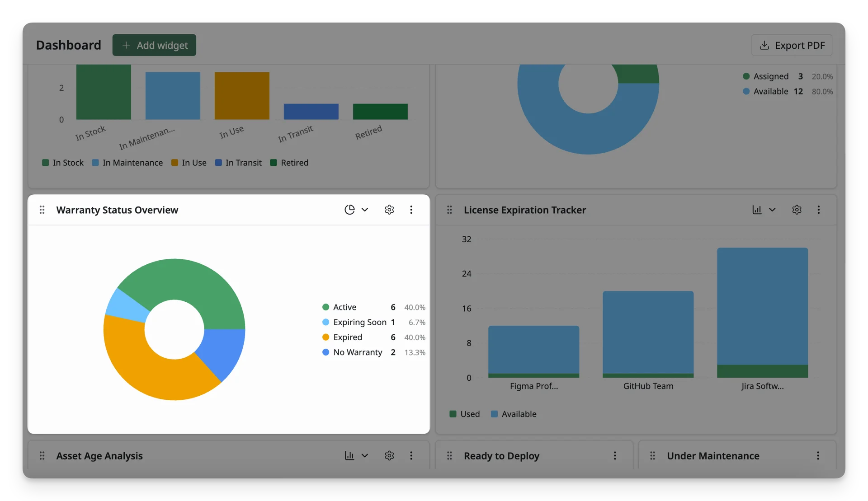Grab the Under Maintenance drag handle

click(x=652, y=455)
